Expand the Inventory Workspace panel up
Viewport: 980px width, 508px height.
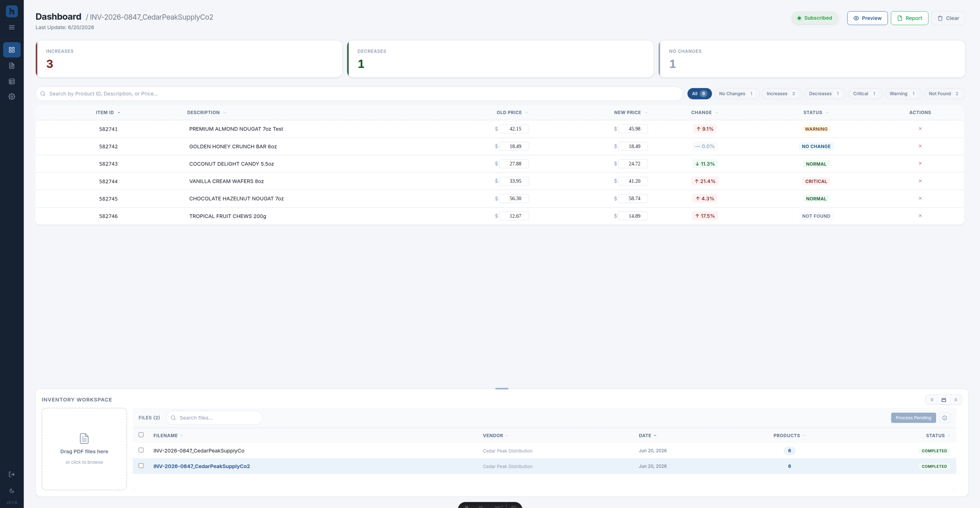tap(955, 400)
